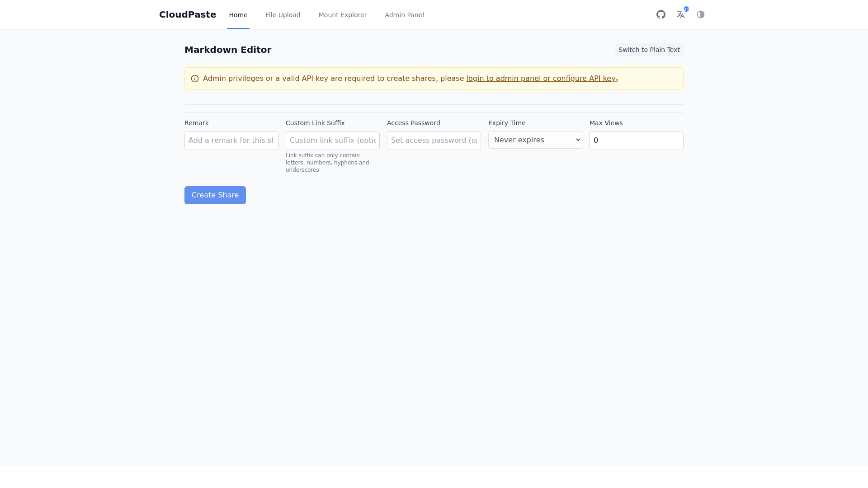Click the Max Views label

pyautogui.click(x=606, y=123)
